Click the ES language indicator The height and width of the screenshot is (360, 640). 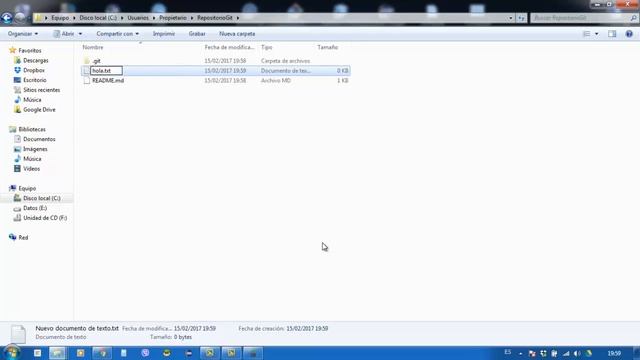(508, 352)
